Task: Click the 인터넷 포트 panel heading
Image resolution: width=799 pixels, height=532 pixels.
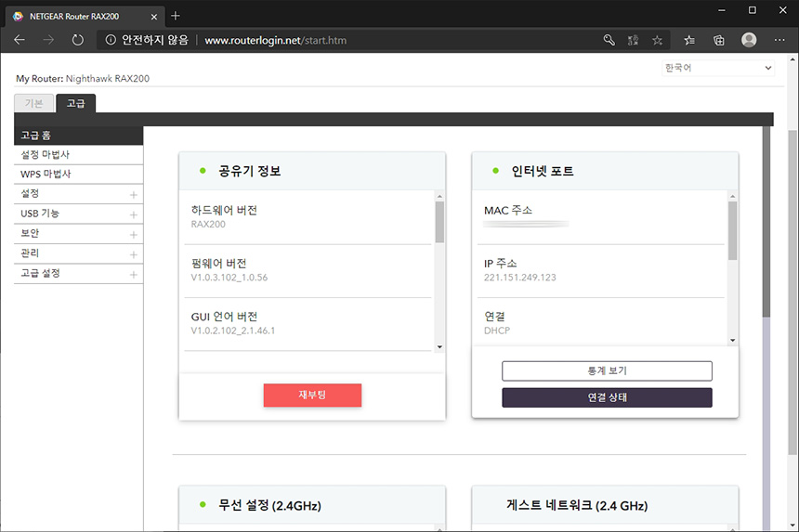Action: coord(543,171)
